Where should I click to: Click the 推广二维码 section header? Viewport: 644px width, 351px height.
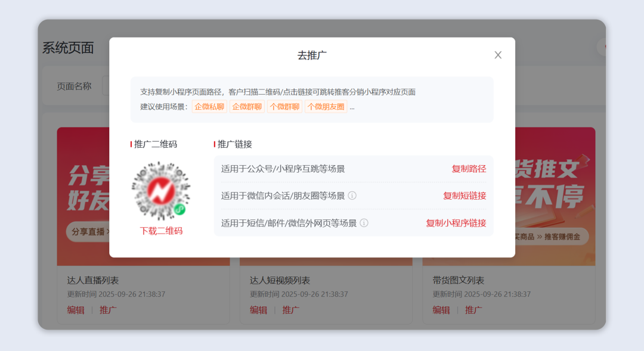[157, 143]
